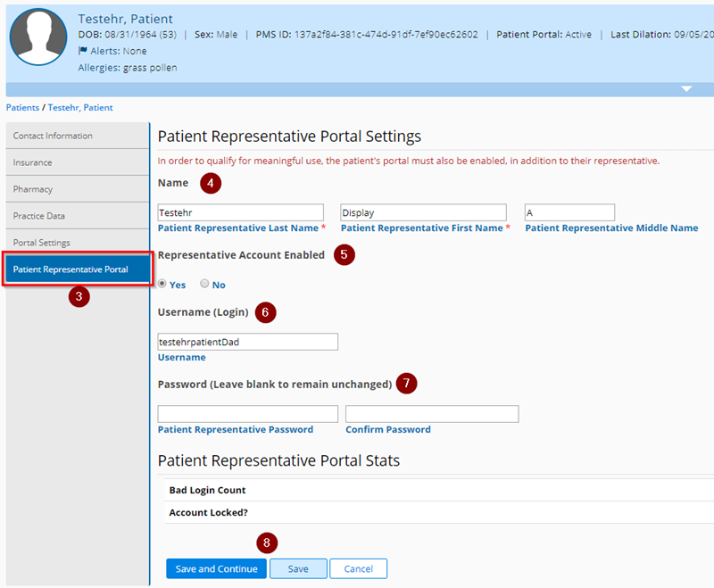Screen dimensions: 714x588
Task: Click the Save and Continue button
Action: click(216, 568)
